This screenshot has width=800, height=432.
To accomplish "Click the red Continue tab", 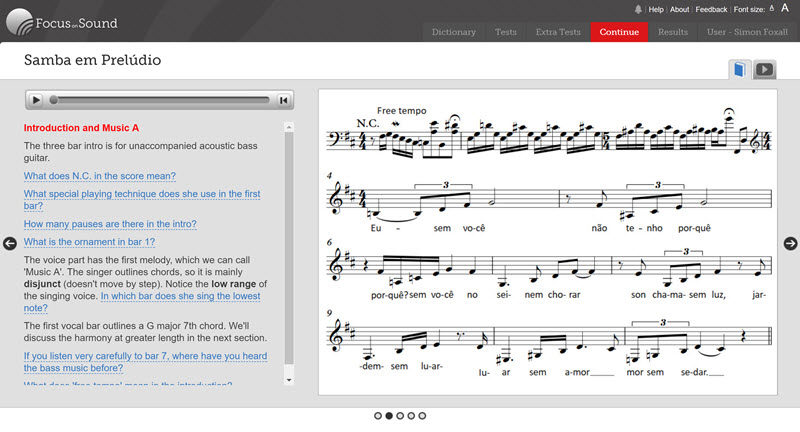I will [619, 32].
